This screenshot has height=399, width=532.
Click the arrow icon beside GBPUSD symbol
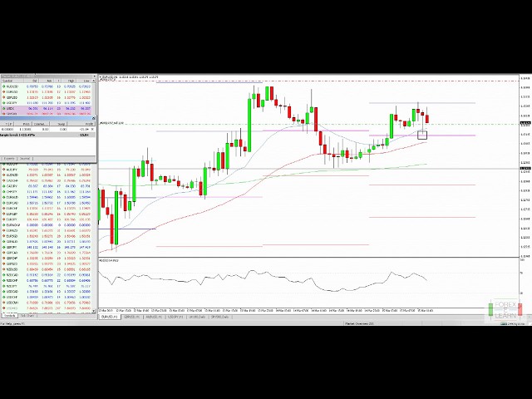click(3, 97)
